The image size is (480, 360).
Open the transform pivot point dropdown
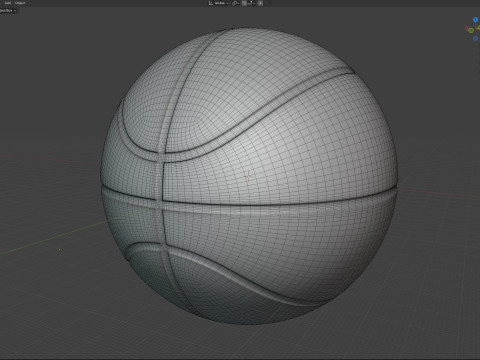pyautogui.click(x=235, y=3)
